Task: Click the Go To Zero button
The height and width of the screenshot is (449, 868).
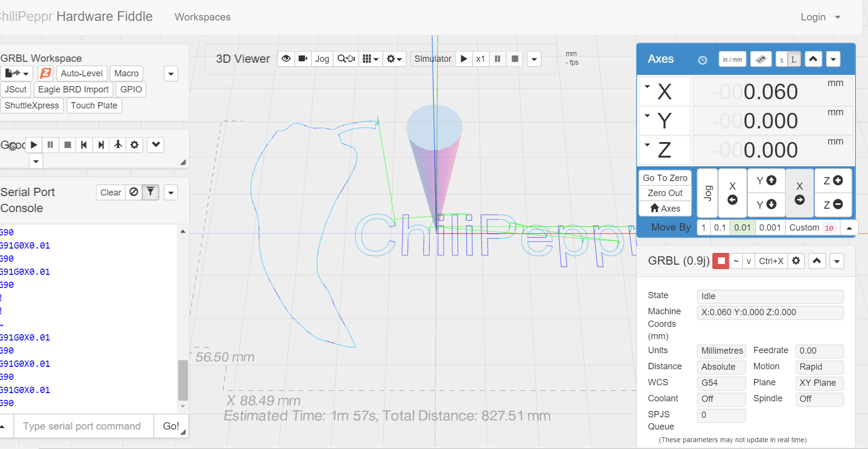Action: [x=665, y=178]
